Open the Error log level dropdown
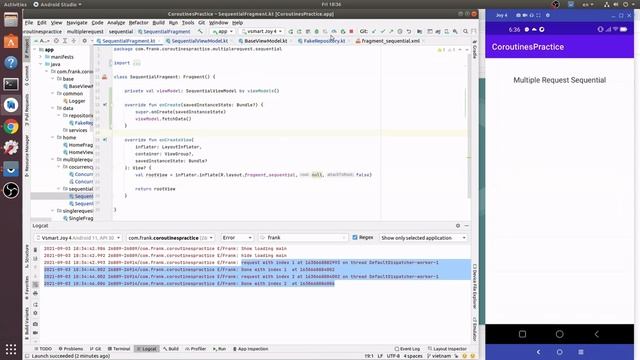Viewport: 640px width, 360px height. click(x=237, y=238)
